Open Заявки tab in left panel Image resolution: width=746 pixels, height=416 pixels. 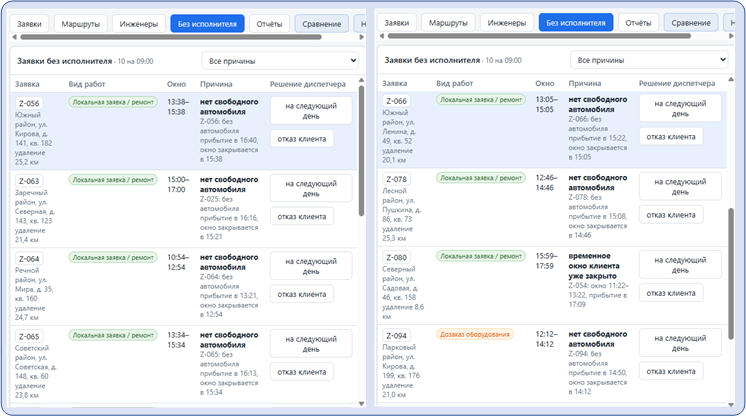pos(29,24)
